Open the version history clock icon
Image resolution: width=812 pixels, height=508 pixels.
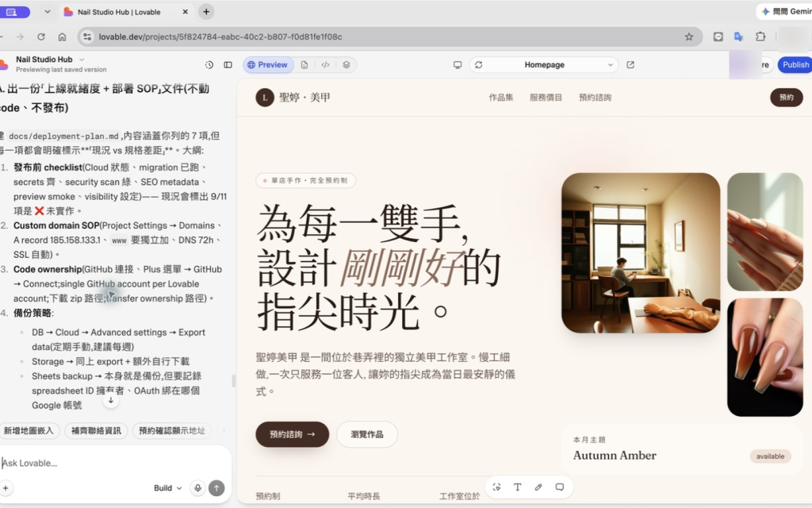point(209,65)
